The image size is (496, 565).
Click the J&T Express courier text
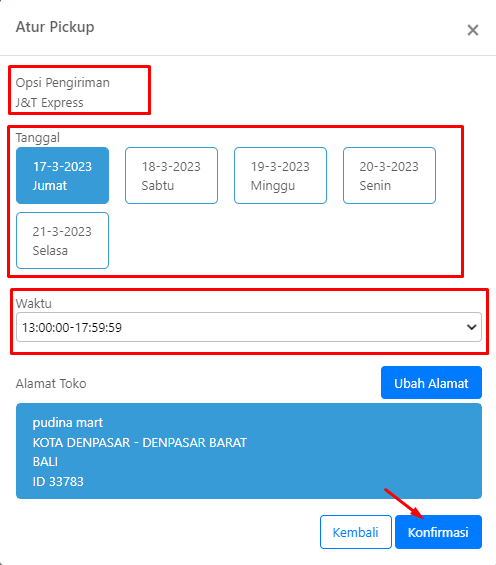49,103
